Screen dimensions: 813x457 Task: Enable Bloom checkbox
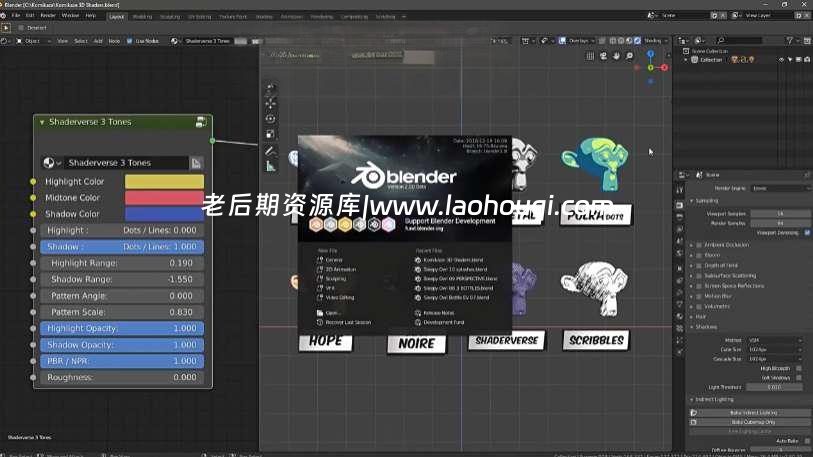699,255
